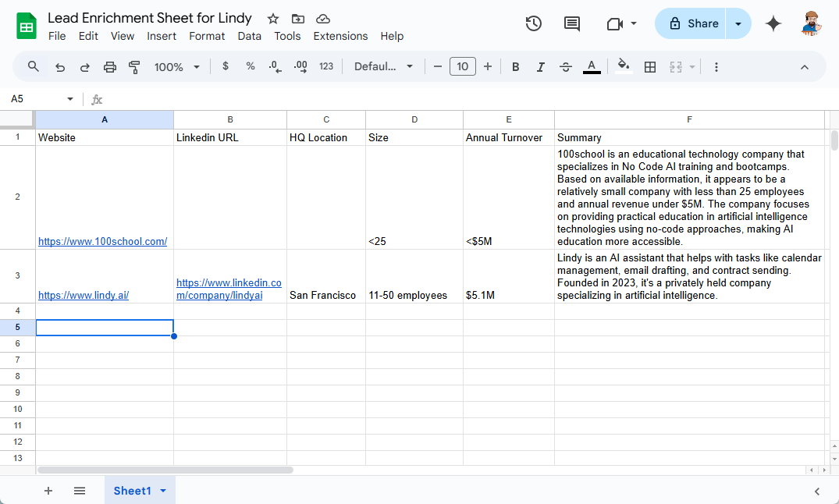The width and height of the screenshot is (839, 504).
Task: Format selection as percent
Action: pyautogui.click(x=250, y=66)
